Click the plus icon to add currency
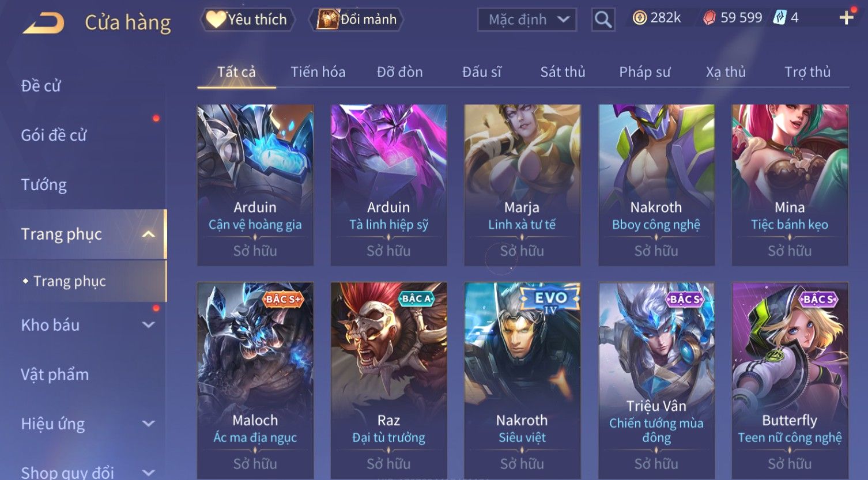 (846, 18)
